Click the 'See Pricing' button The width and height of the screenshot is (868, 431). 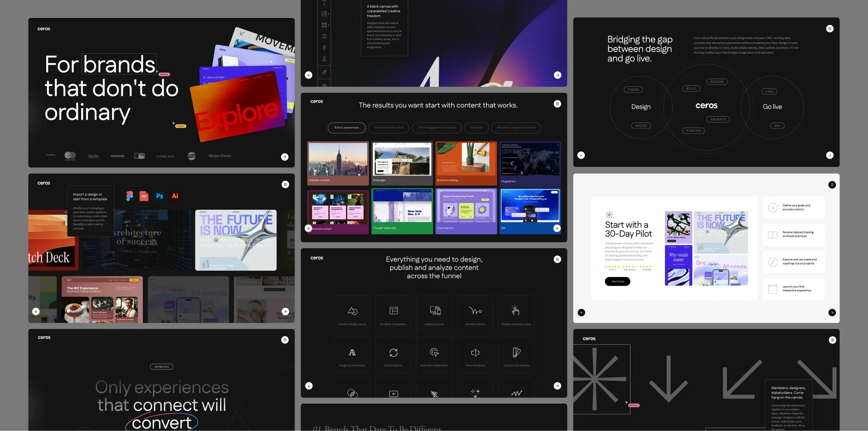pyautogui.click(x=618, y=282)
